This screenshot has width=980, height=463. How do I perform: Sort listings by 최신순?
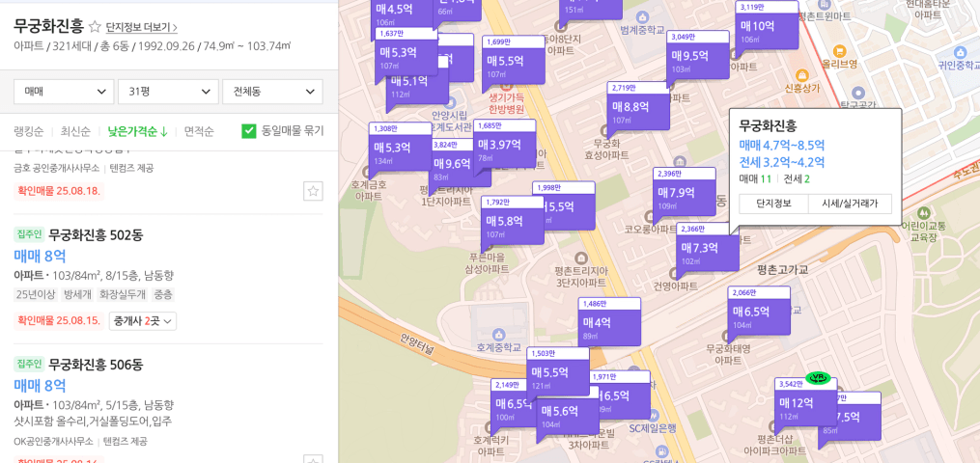point(75,131)
